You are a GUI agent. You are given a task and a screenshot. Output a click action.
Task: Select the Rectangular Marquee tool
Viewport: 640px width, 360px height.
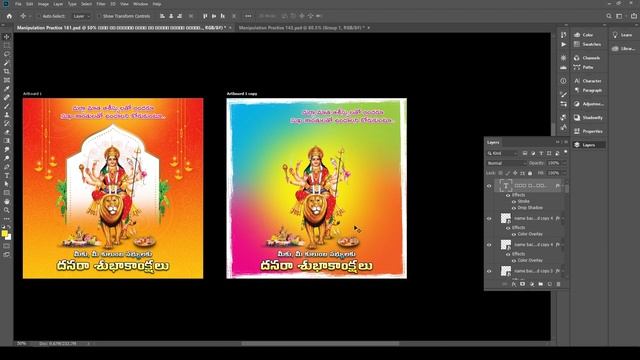[x=7, y=45]
